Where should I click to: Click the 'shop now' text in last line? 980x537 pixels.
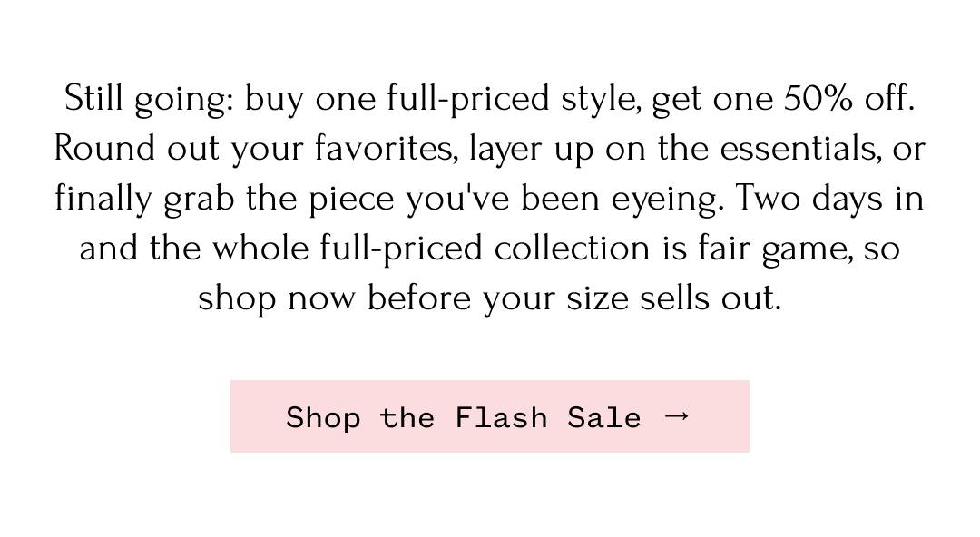coord(276,298)
